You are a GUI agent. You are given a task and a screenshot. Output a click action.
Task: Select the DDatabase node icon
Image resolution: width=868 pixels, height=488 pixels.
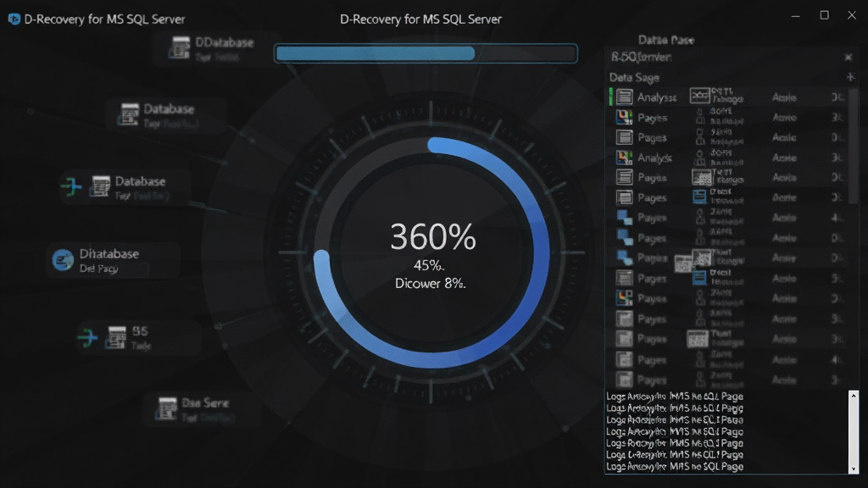pyautogui.click(x=179, y=47)
